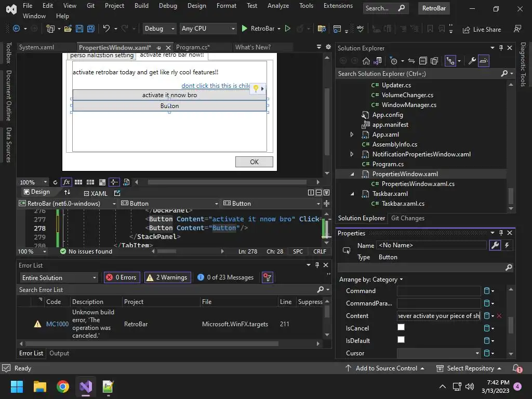
Task: Click the Content property input field
Action: click(438, 316)
